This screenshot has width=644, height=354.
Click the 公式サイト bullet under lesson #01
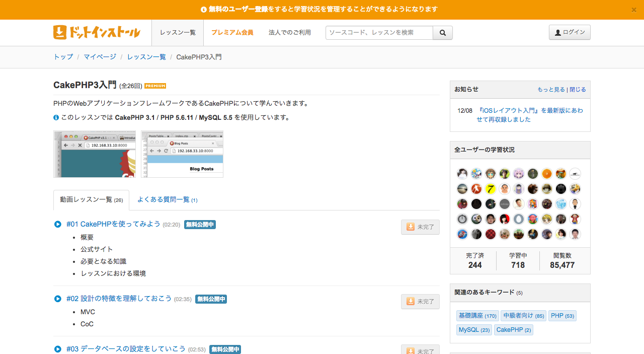97,249
